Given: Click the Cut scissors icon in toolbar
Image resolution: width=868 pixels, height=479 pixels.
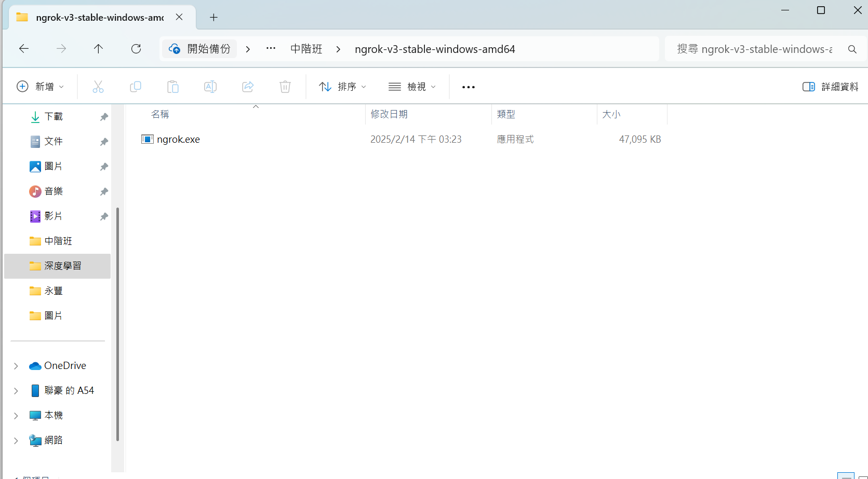Looking at the screenshot, I should coord(98,87).
